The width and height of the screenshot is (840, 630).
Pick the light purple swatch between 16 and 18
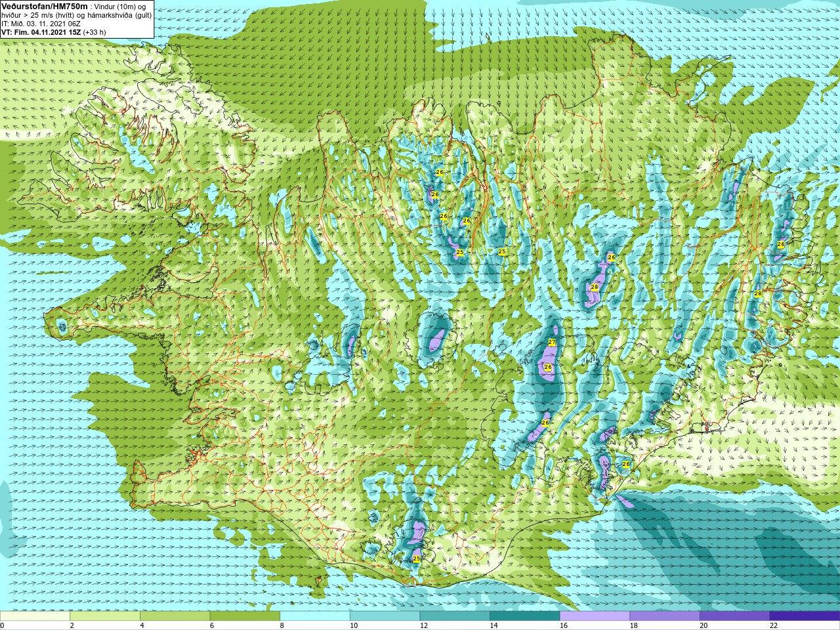click(595, 616)
